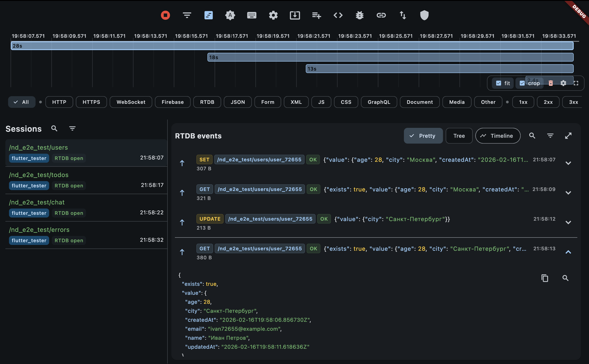
Task: Click the link icon in top toolbar
Action: pyautogui.click(x=381, y=15)
